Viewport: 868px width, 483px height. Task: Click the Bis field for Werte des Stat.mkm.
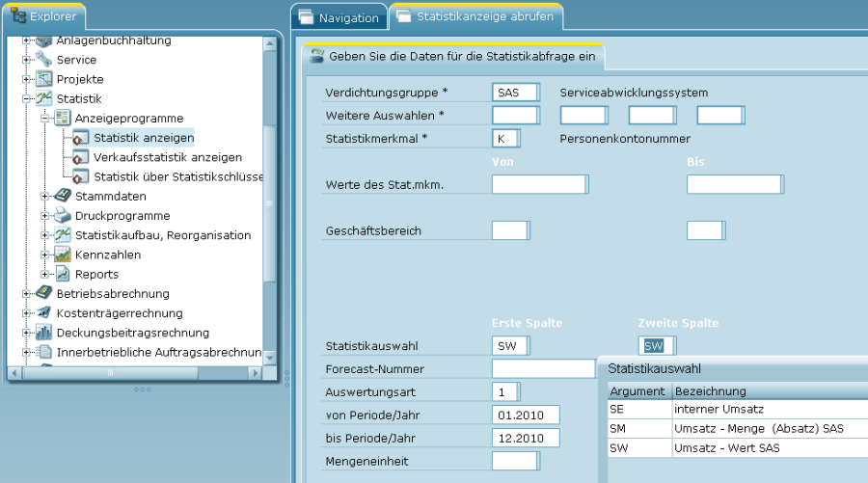735,184
